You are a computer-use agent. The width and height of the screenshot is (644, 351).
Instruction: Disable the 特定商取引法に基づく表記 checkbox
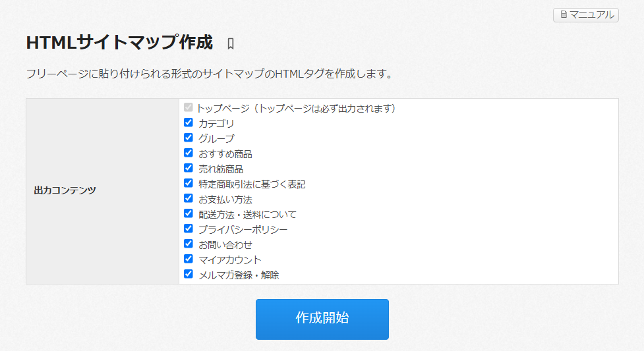pyautogui.click(x=189, y=183)
